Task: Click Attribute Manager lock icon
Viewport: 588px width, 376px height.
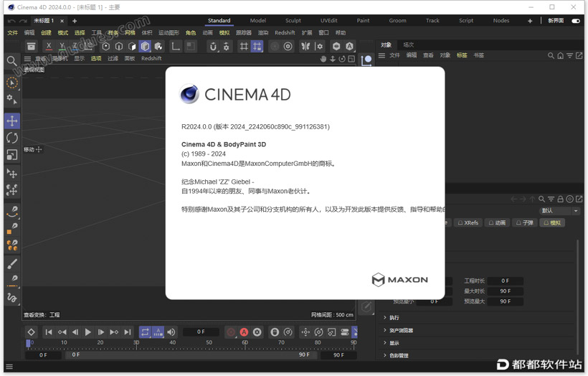Action: [x=560, y=199]
